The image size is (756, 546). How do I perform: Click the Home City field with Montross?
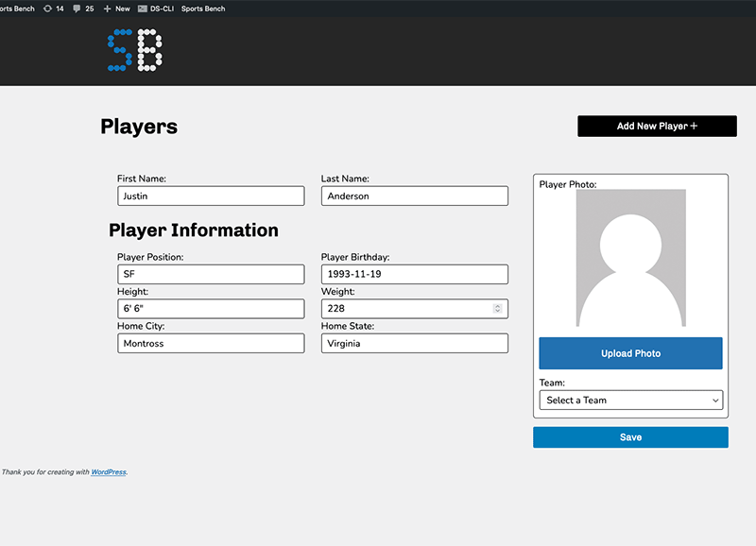pyautogui.click(x=211, y=343)
